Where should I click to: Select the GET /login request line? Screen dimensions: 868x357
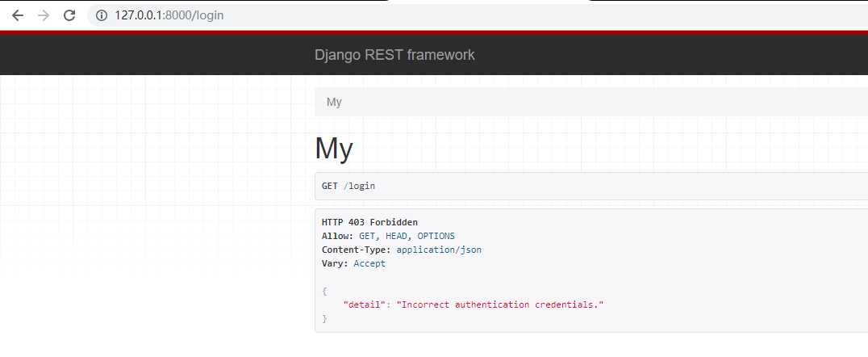tap(348, 186)
